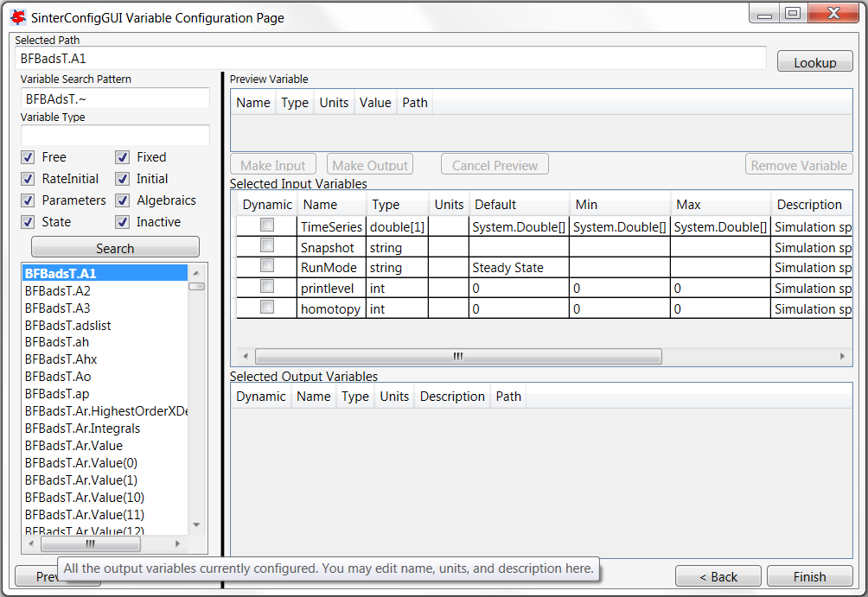Click input table scroll-right arrow

tap(842, 356)
